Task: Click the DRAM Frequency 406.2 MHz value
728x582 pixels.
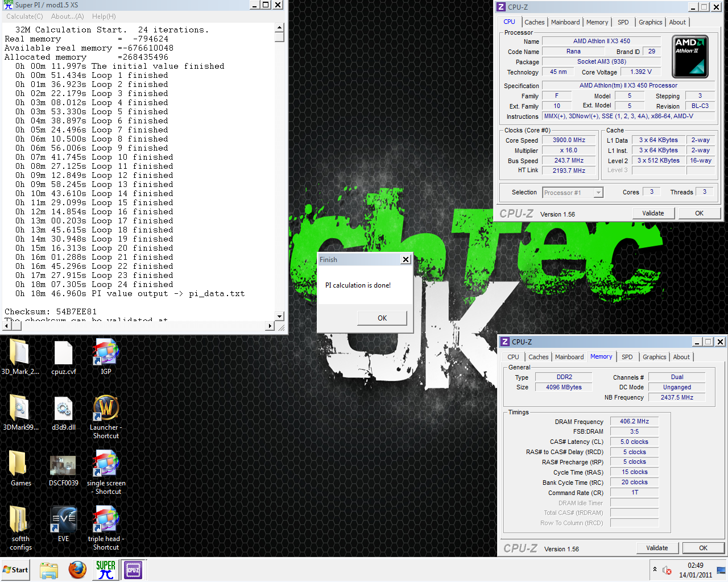Action: pos(634,421)
